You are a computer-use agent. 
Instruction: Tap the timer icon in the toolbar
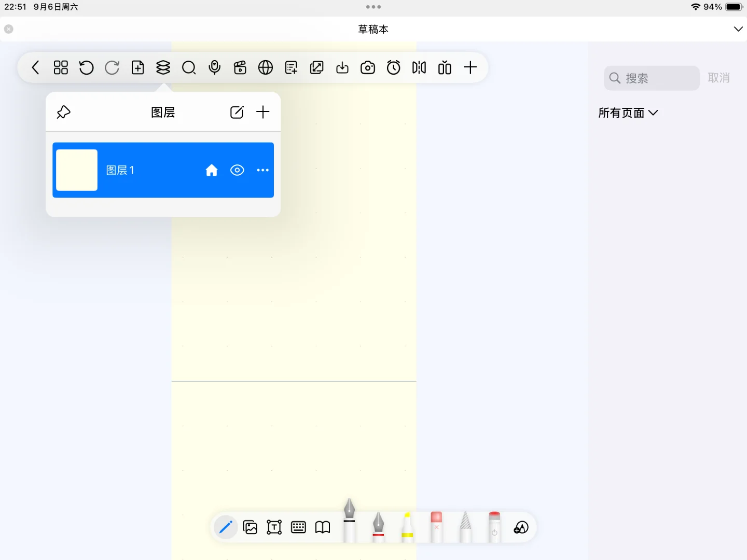[x=394, y=67]
